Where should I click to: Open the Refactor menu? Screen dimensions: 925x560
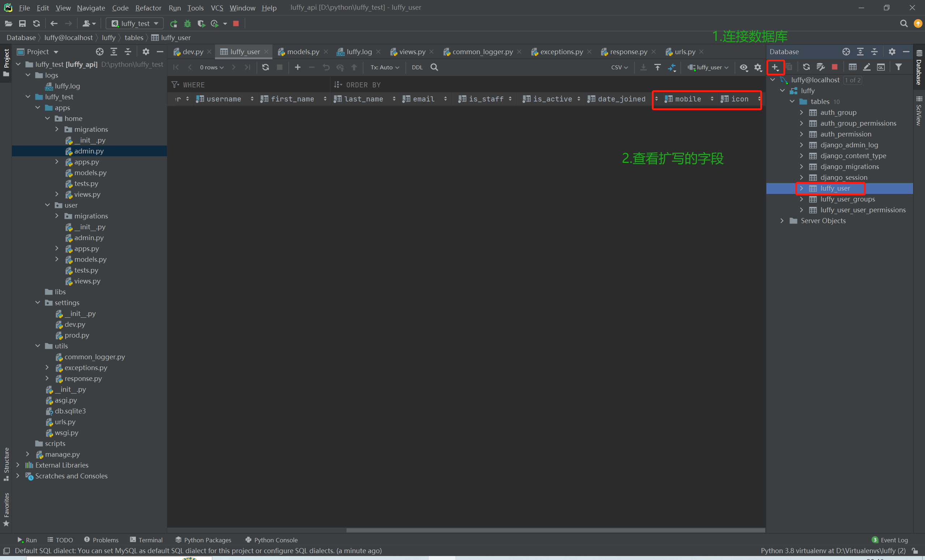click(148, 8)
